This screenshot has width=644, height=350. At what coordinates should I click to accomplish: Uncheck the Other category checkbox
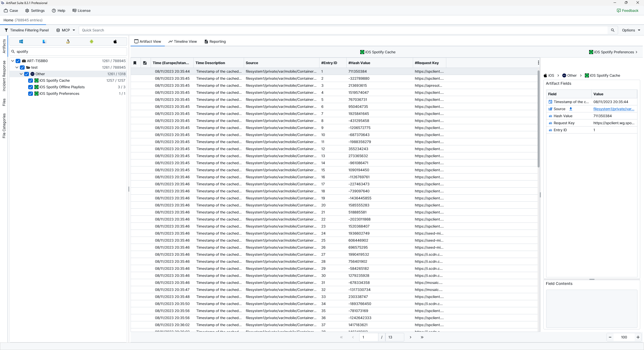click(27, 74)
